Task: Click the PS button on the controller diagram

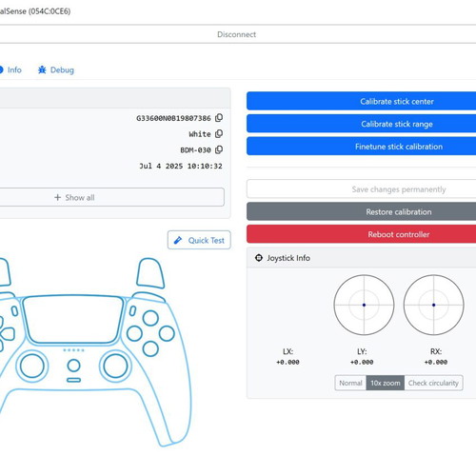Action: pyautogui.click(x=73, y=366)
